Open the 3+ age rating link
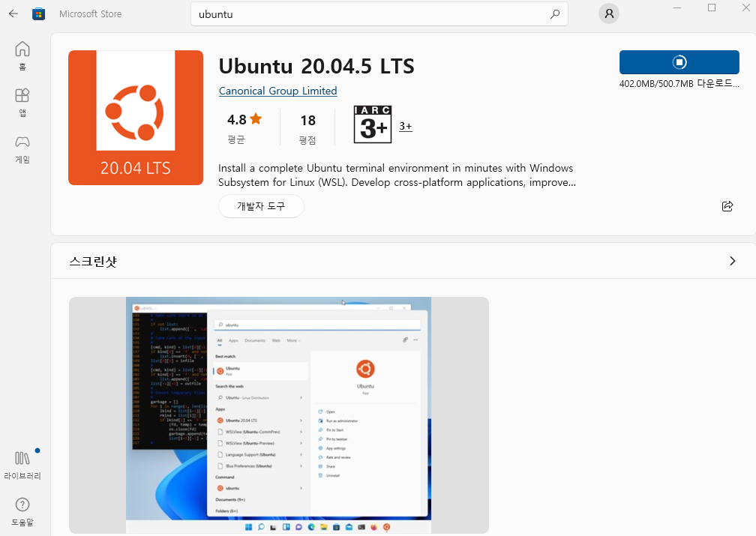 coord(406,126)
